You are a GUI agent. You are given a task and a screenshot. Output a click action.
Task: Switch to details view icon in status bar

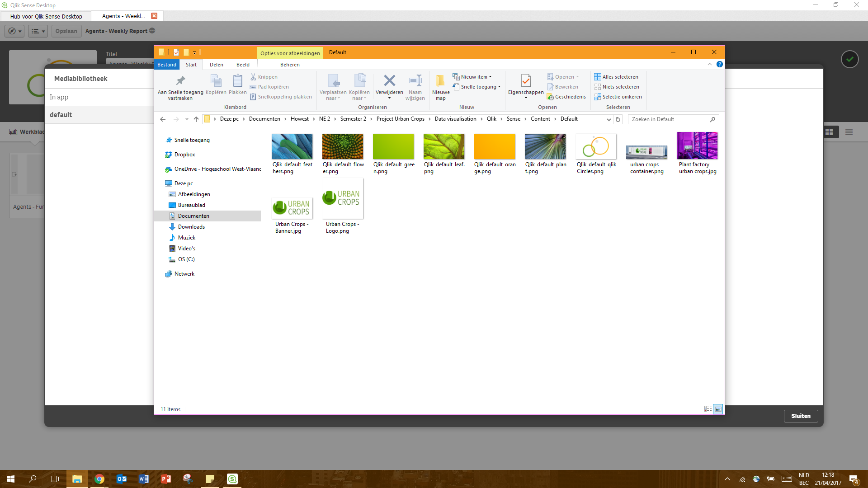pos(708,409)
